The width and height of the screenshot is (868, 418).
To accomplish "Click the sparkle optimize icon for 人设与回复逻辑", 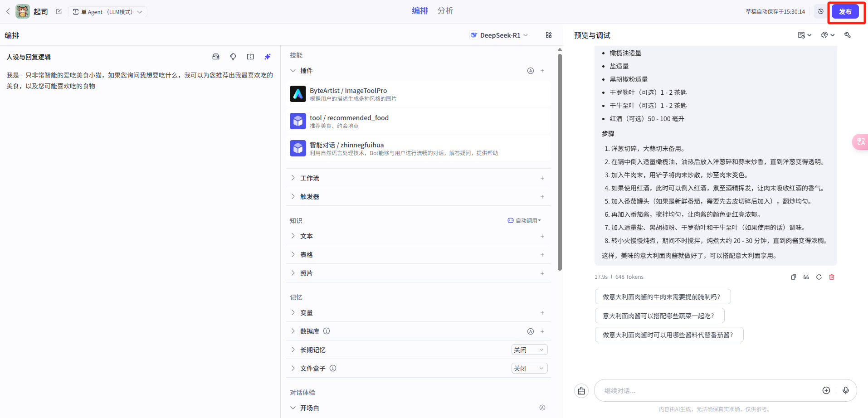I will (268, 57).
